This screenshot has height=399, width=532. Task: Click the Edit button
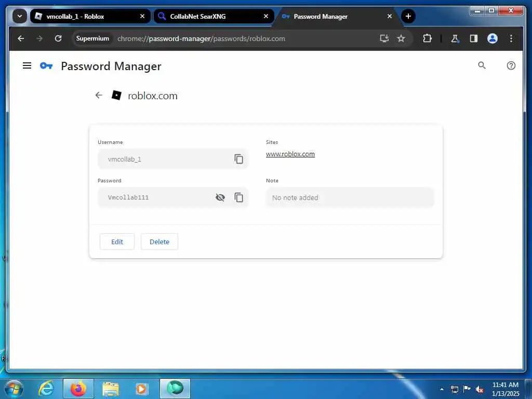coord(117,242)
